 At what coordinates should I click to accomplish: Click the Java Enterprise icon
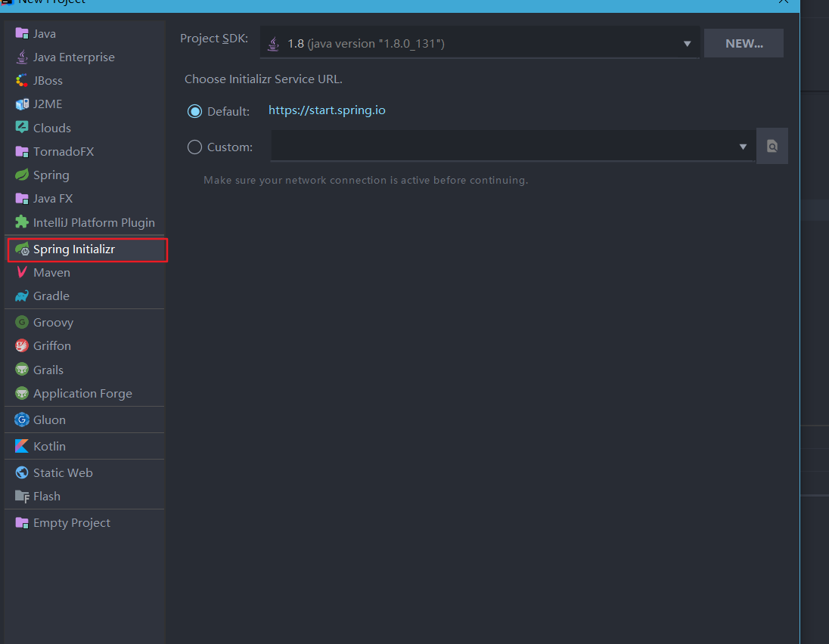tap(22, 57)
